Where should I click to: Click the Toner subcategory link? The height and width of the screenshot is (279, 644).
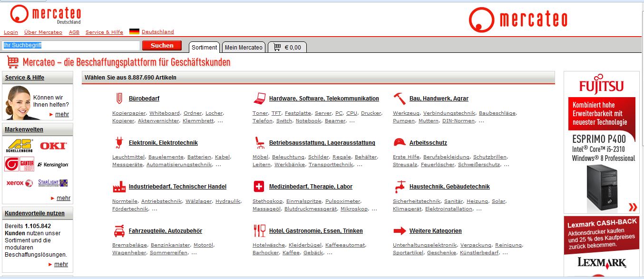click(260, 113)
